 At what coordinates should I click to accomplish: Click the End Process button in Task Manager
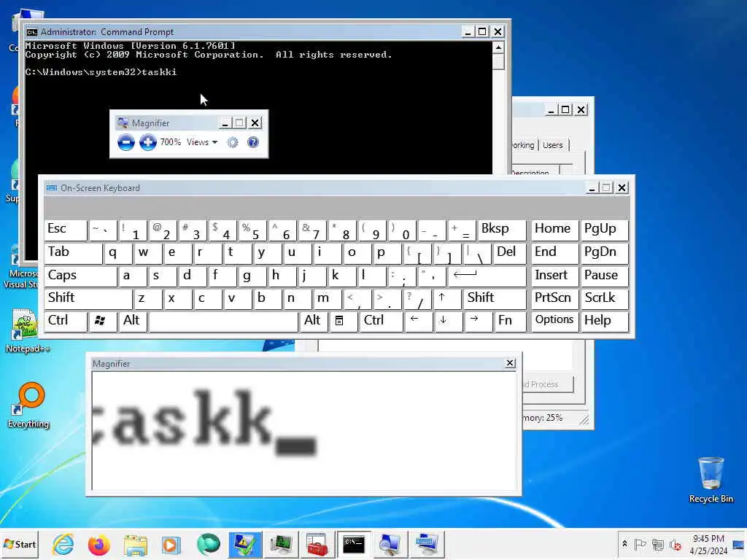click(x=547, y=384)
